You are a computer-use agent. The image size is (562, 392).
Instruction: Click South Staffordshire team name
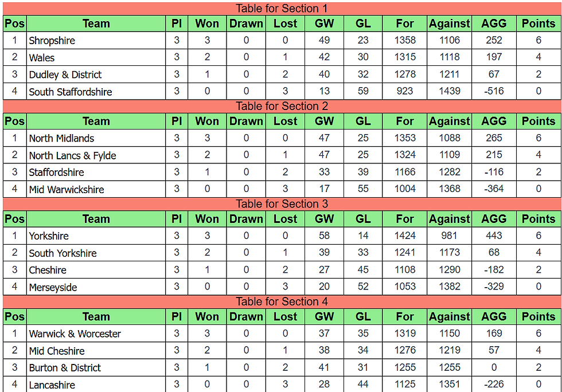70,92
